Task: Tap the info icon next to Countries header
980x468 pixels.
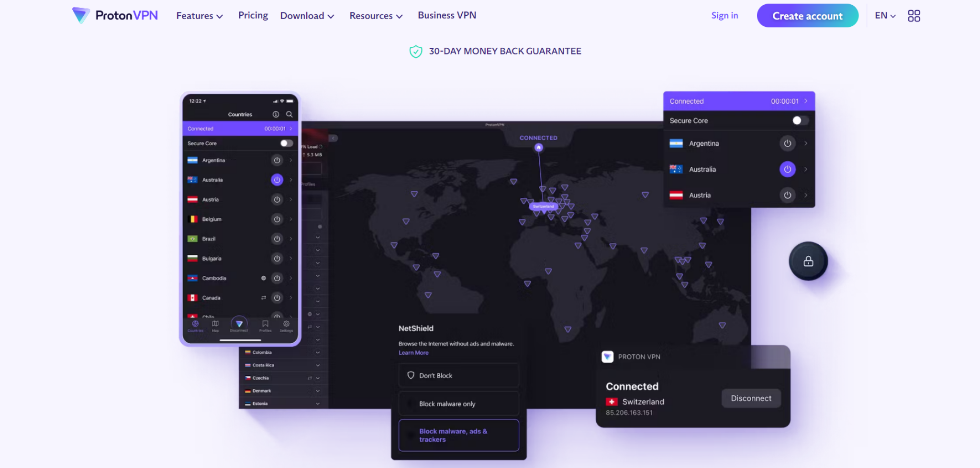Action: (x=276, y=114)
